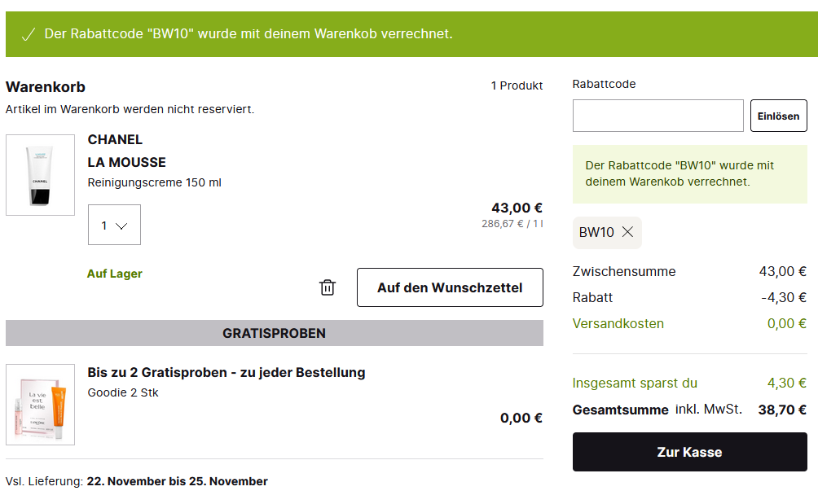Click the checkmark in the green banner
This screenshot has height=504, width=818.
(28, 34)
